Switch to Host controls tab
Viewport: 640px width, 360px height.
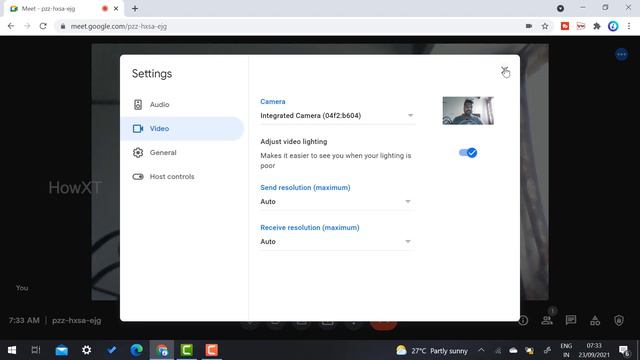click(182, 177)
